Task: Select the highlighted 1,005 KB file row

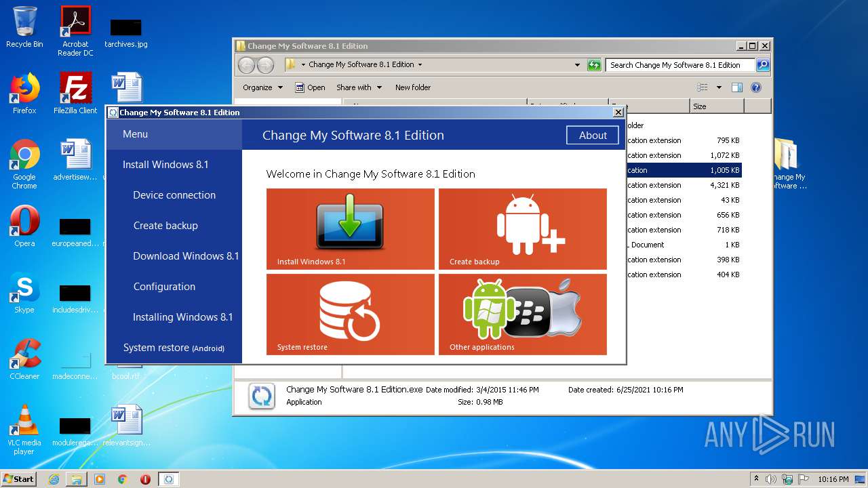Action: coord(683,170)
